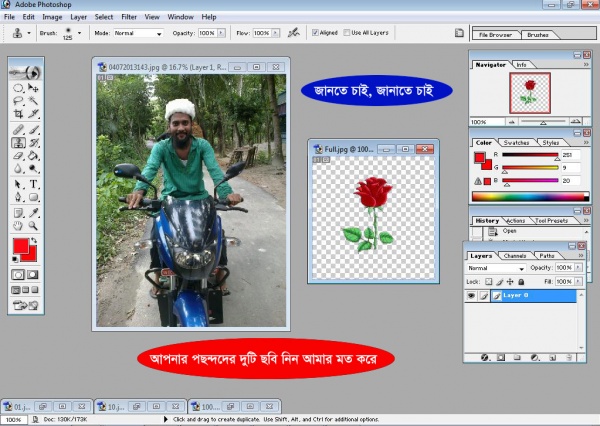Open the Window menu

point(181,17)
